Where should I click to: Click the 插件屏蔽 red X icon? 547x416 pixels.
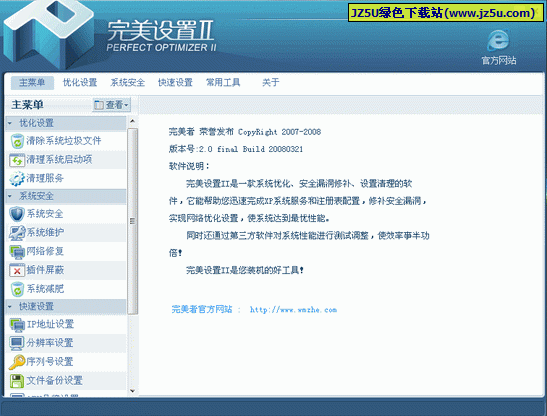tap(17, 270)
